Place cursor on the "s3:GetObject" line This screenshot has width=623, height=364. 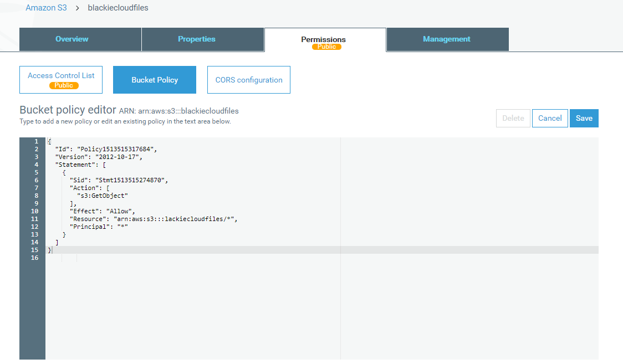103,196
